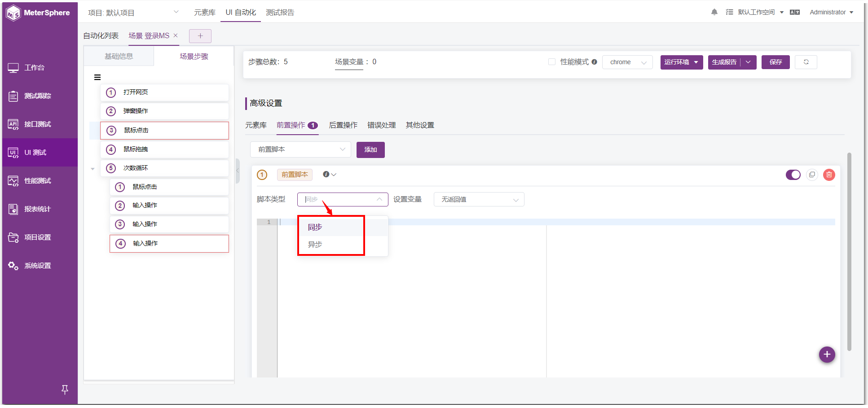Enable the 性能模式 checkbox

(552, 62)
